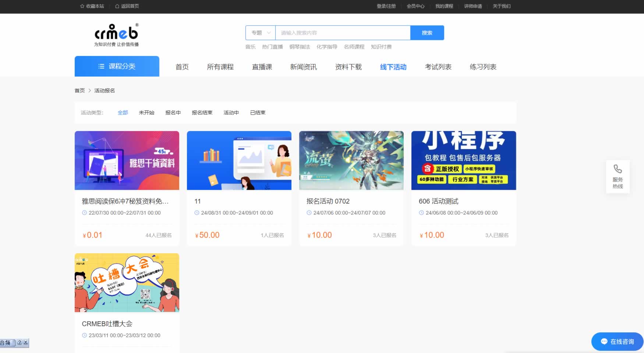Image resolution: width=644 pixels, height=353 pixels.
Task: Open the 小程序 activity thumbnail
Action: tap(463, 160)
